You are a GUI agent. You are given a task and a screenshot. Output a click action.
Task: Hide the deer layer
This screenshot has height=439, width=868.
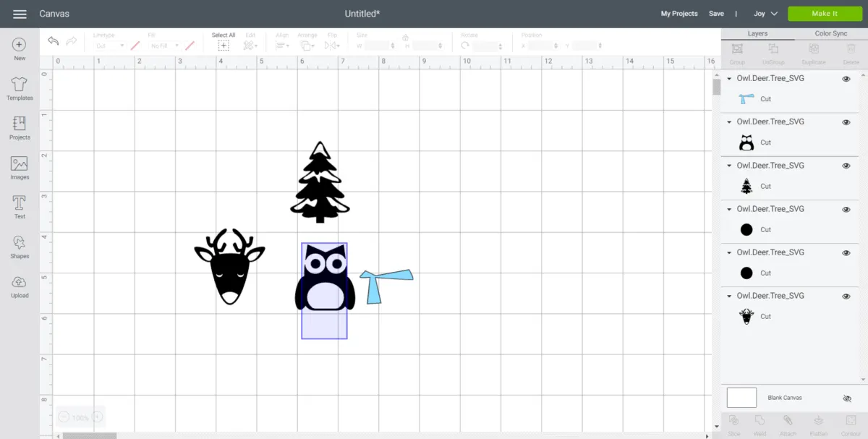[846, 296]
